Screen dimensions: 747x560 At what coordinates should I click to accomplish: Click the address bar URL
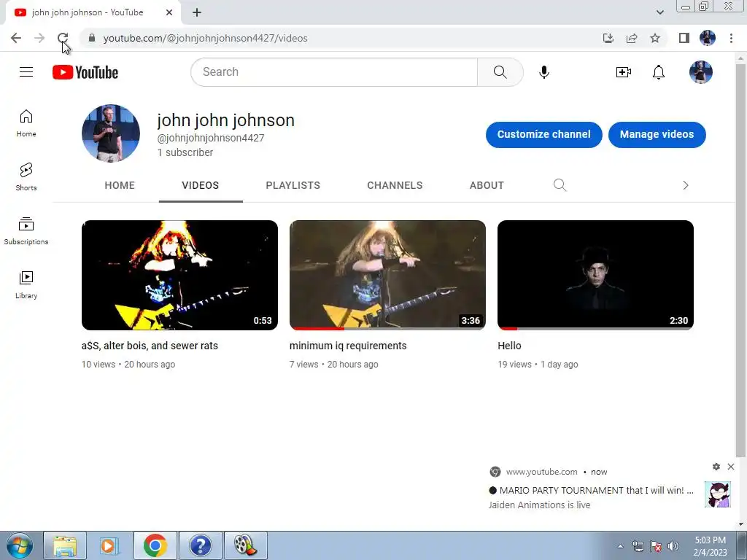click(x=205, y=38)
